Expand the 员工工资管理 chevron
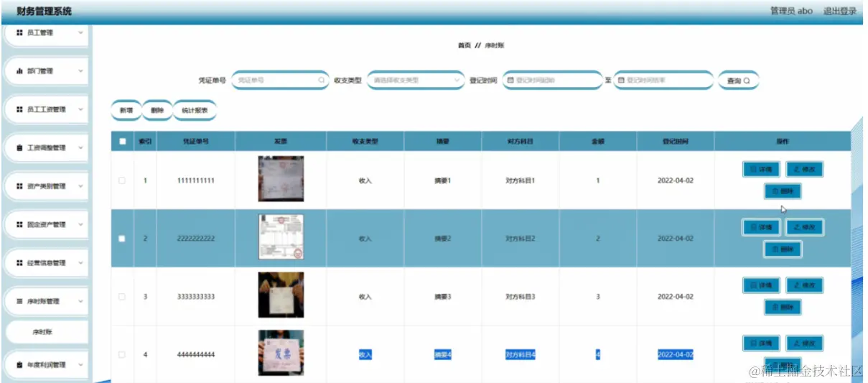The width and height of the screenshot is (868, 383). point(80,109)
